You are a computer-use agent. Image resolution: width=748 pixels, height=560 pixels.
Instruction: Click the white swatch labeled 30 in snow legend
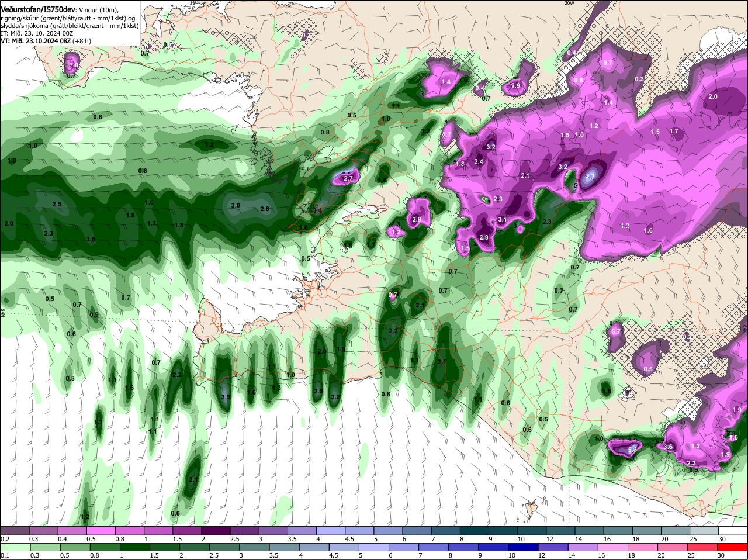tap(732, 531)
